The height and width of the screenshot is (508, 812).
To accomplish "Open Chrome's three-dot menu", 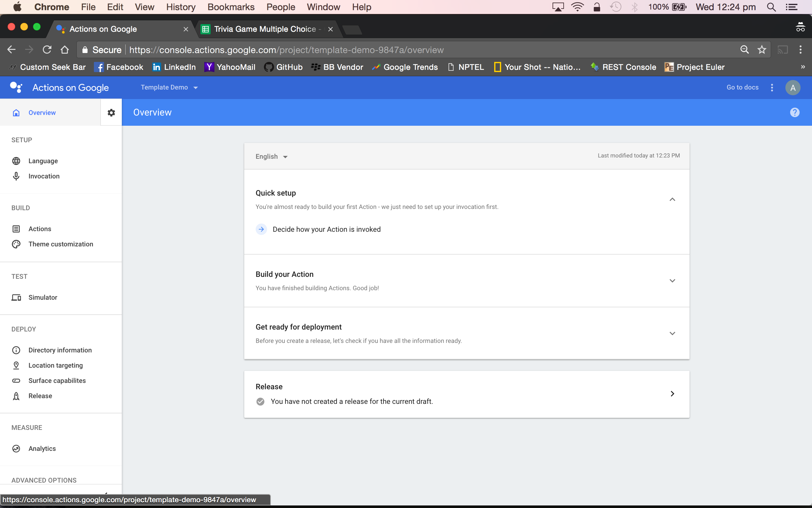I will 801,50.
